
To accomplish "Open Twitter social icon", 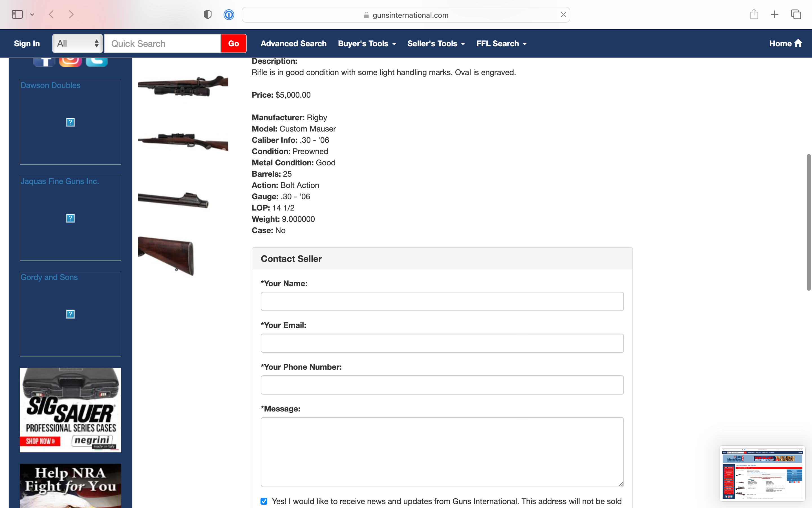I will [x=97, y=62].
